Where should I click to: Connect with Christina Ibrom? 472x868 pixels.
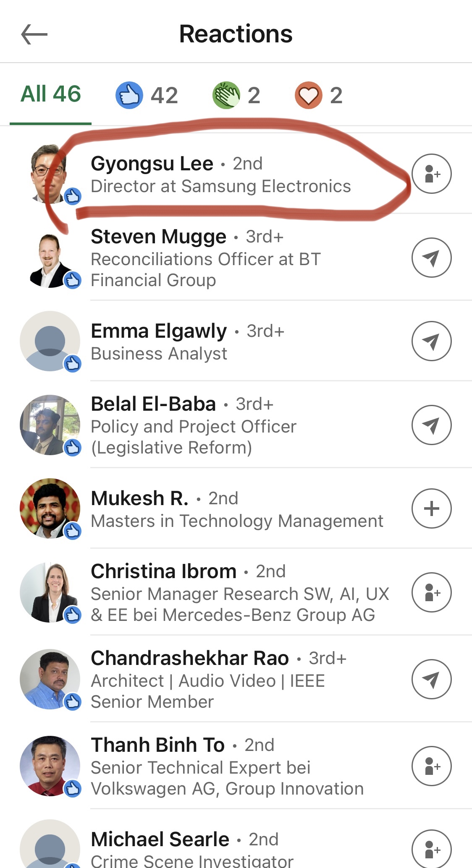coord(431,592)
